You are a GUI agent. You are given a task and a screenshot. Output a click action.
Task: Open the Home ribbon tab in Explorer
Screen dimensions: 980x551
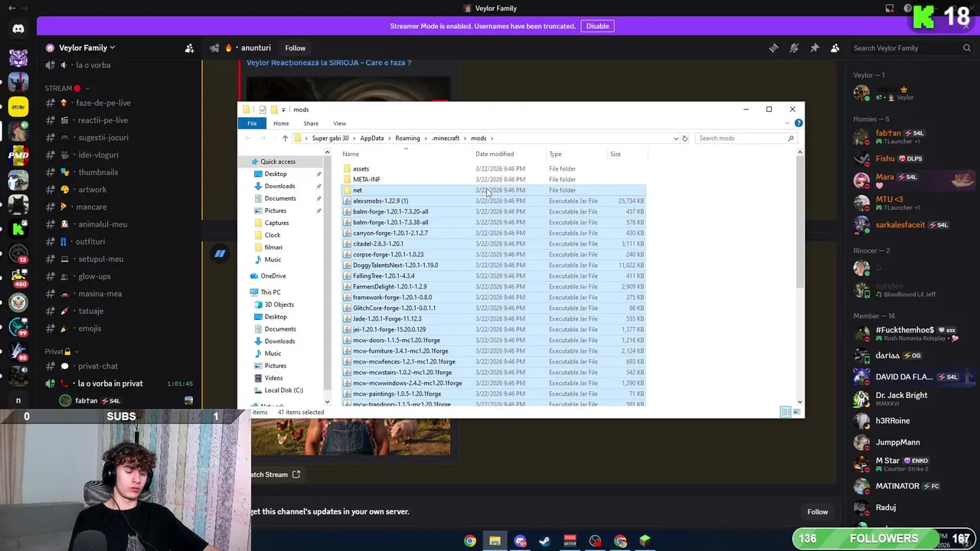point(281,123)
